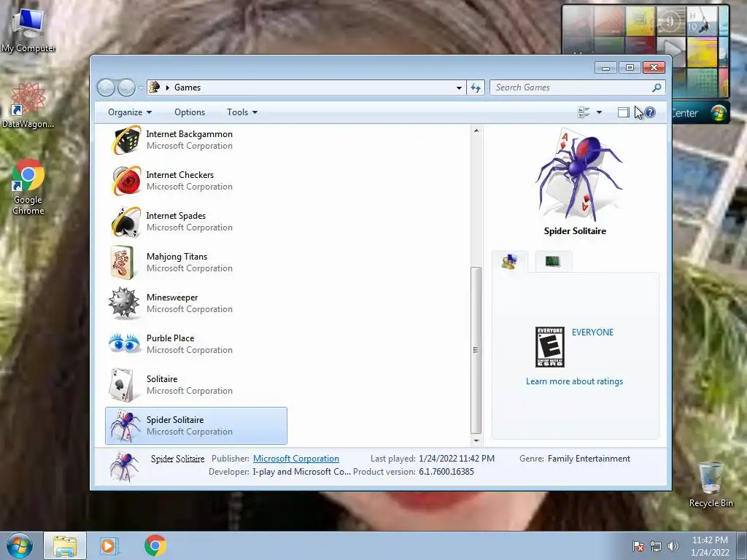Image resolution: width=747 pixels, height=560 pixels.
Task: Click the search magnifier icon
Action: pos(657,87)
